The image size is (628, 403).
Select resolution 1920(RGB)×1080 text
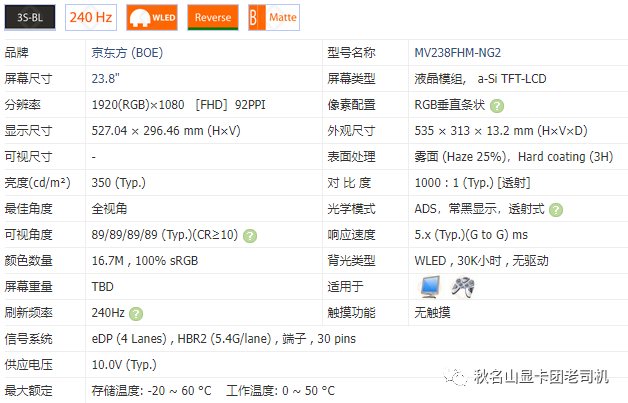pos(138,105)
